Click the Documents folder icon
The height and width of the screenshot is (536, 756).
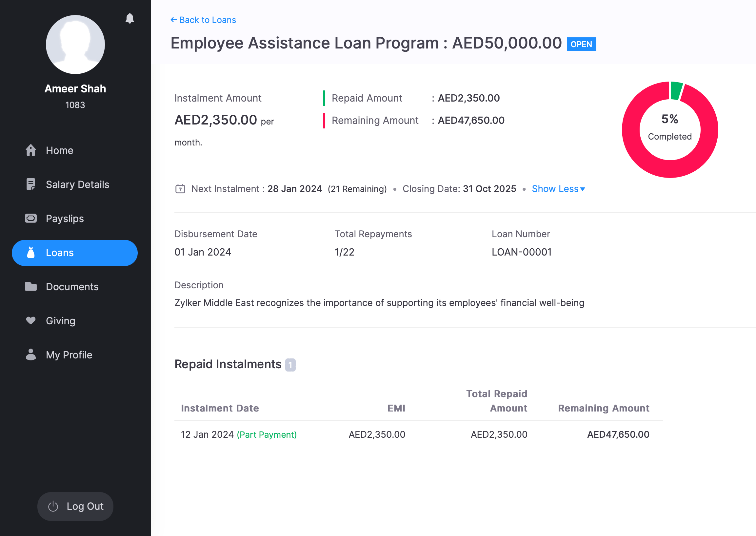[x=31, y=286]
